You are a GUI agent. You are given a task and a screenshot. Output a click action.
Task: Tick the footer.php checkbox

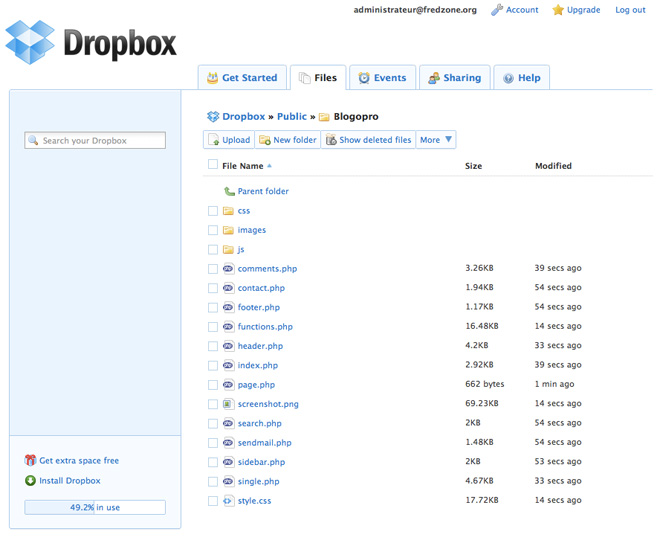[x=213, y=307]
